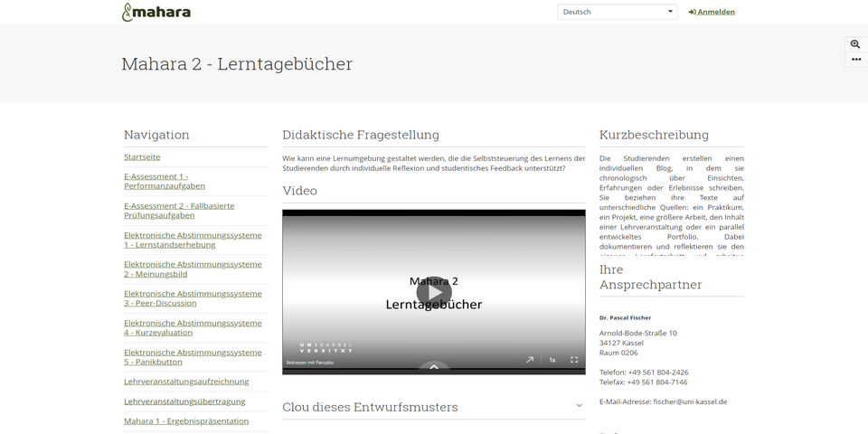Expand the Clou dieses Entwurfsmusters section
The height and width of the screenshot is (434, 868).
(x=434, y=407)
